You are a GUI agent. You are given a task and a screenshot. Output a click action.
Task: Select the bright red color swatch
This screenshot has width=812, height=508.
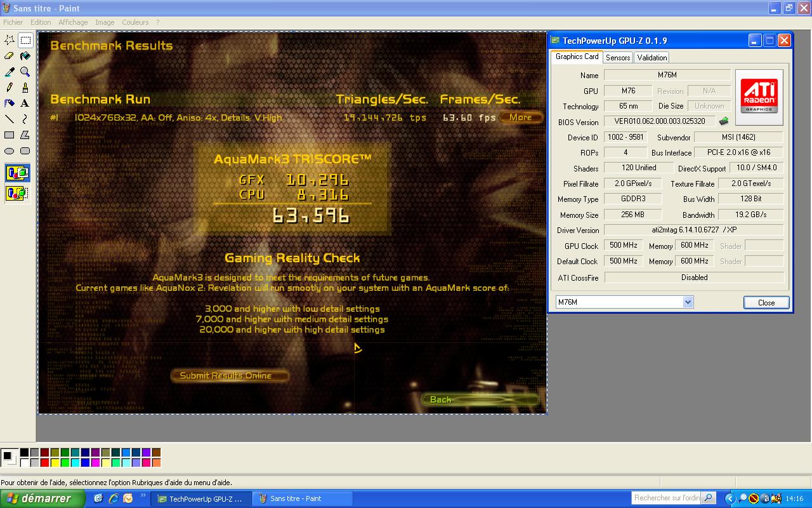44,463
